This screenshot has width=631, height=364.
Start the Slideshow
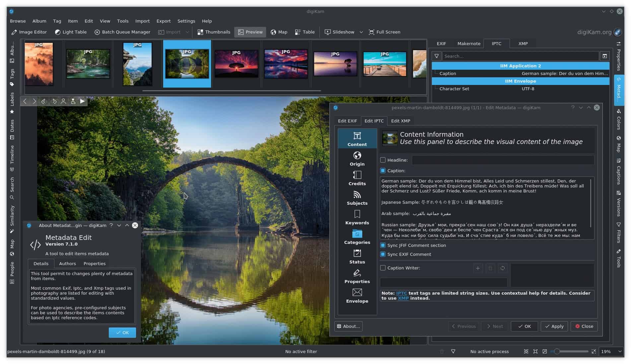[339, 32]
